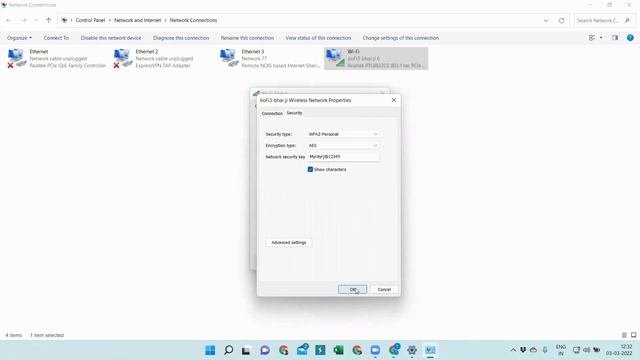The image size is (640, 360).
Task: Select the Wi-Fi adapter icon
Action: [334, 58]
